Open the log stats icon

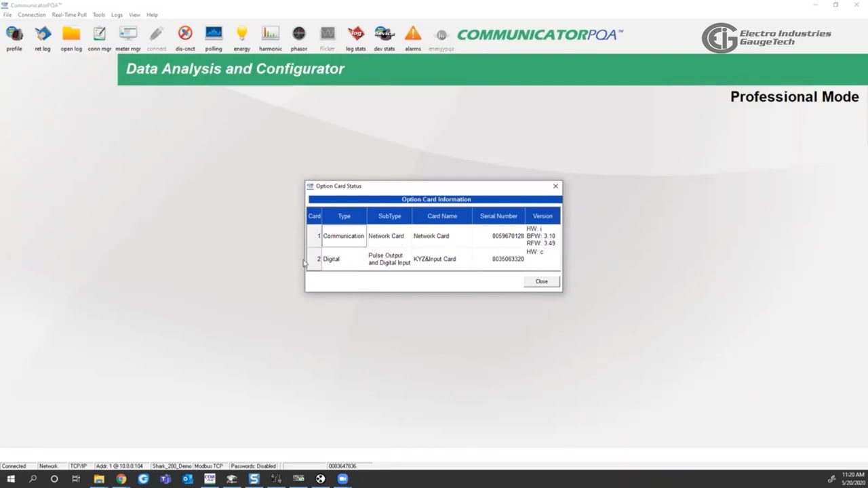click(x=356, y=38)
